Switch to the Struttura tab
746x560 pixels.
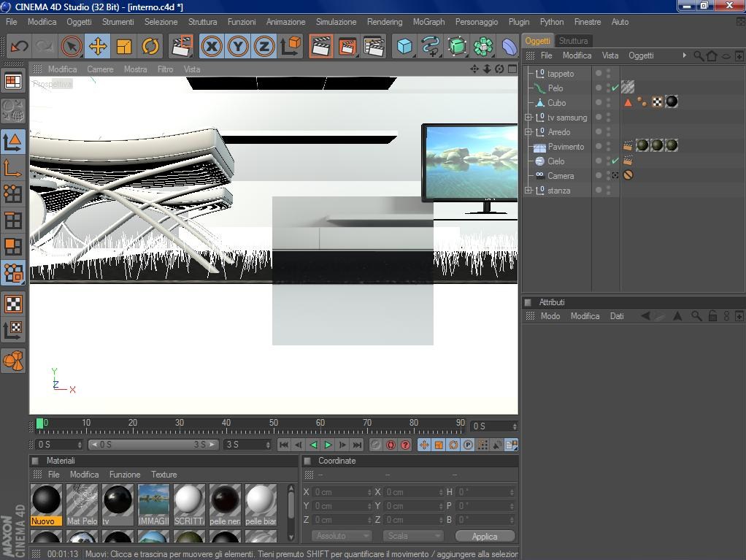573,41
